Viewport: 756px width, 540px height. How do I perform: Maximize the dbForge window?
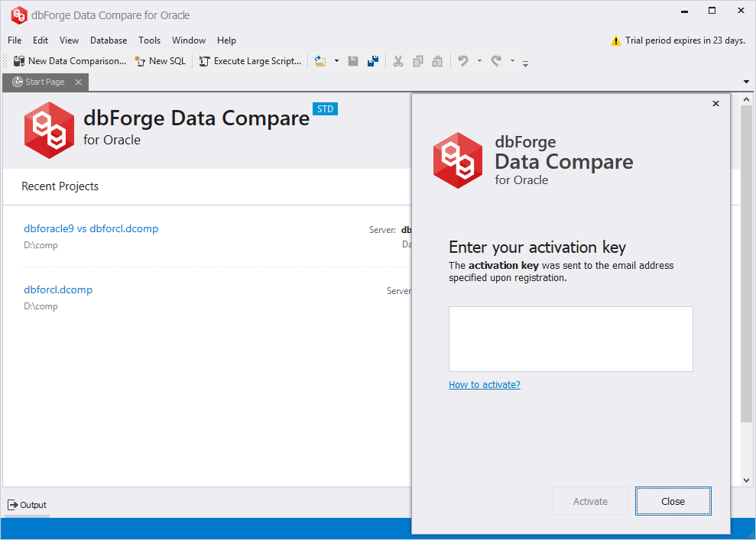click(712, 11)
